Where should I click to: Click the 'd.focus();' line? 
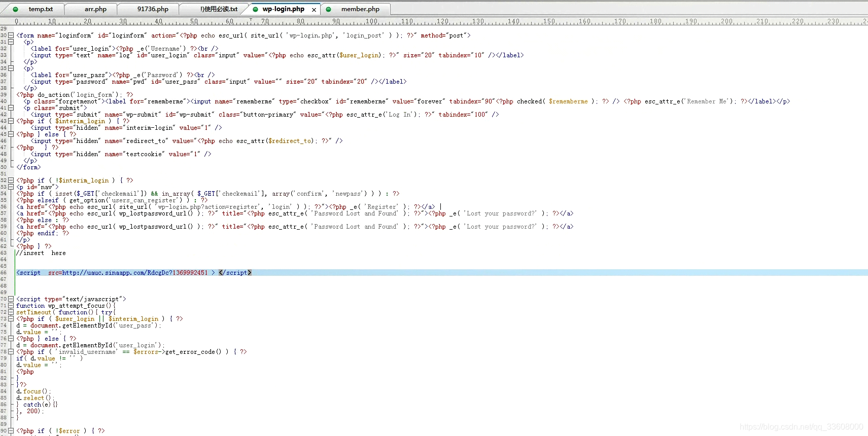(x=33, y=391)
